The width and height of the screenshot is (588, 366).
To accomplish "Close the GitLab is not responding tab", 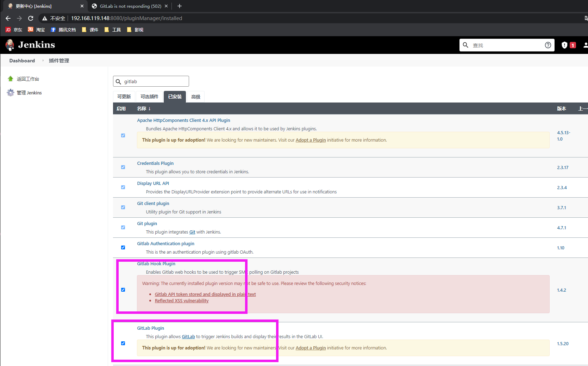I will [166, 6].
